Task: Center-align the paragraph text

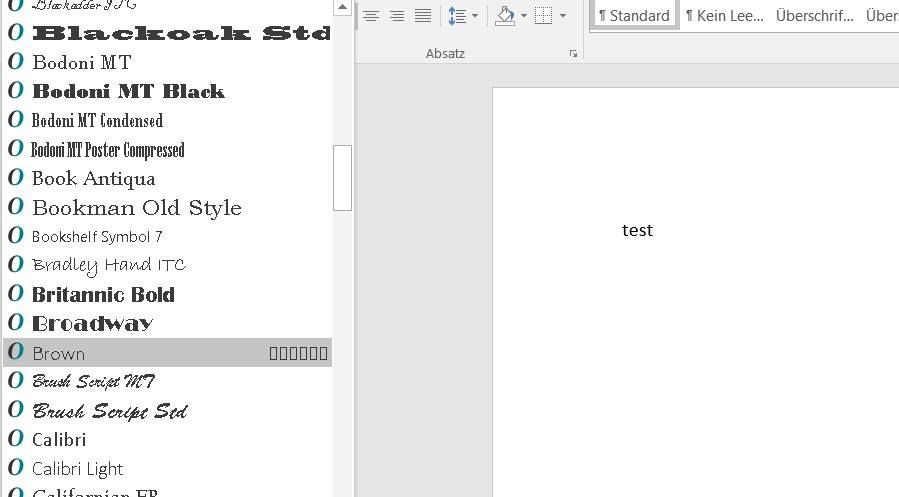Action: click(x=371, y=15)
